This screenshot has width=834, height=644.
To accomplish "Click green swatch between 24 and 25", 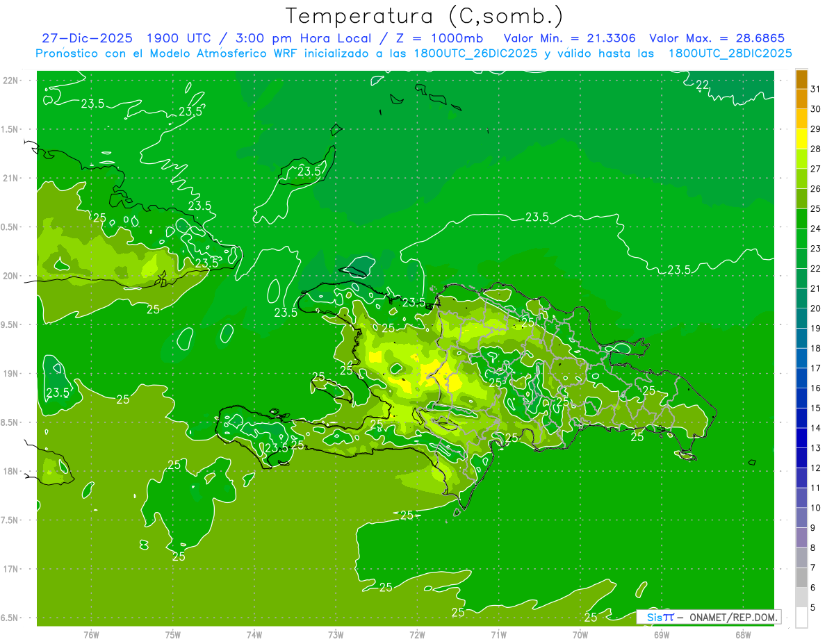I will (x=801, y=218).
